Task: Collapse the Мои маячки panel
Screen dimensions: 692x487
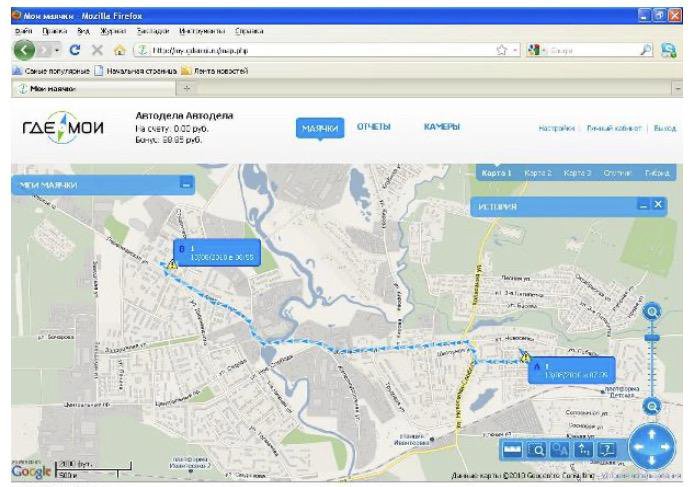Action: tap(186, 184)
